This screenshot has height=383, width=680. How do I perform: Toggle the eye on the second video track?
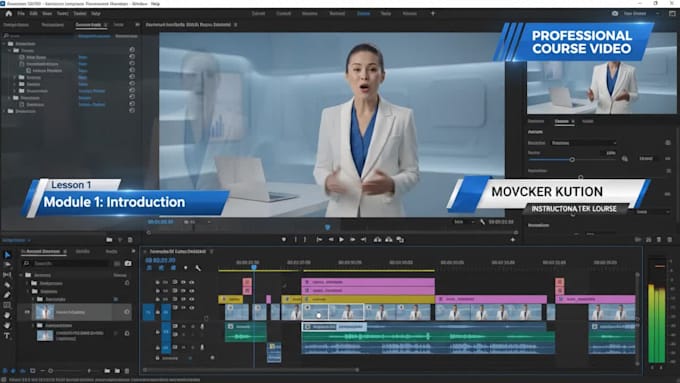coord(191,291)
